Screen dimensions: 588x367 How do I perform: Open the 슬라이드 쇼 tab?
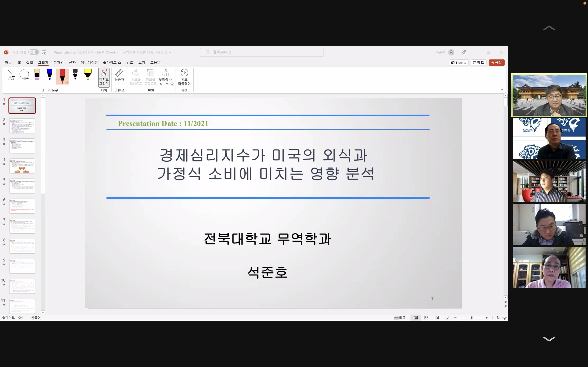tap(112, 63)
